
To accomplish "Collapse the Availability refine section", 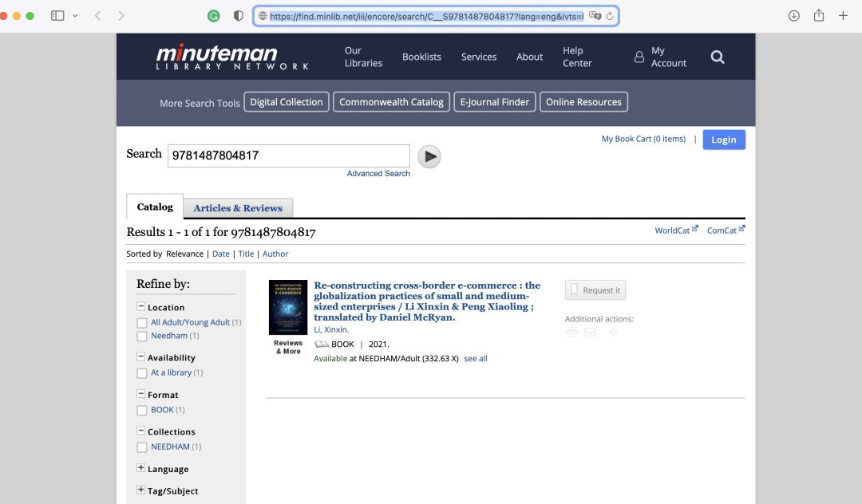I will [x=140, y=356].
